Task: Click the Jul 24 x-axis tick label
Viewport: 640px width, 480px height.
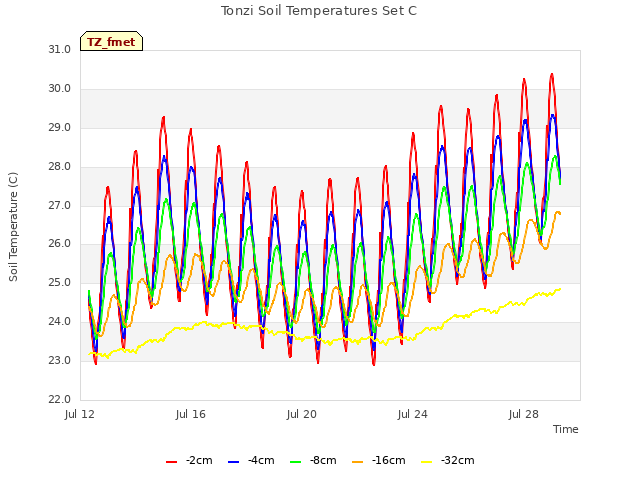Action: pyautogui.click(x=413, y=414)
